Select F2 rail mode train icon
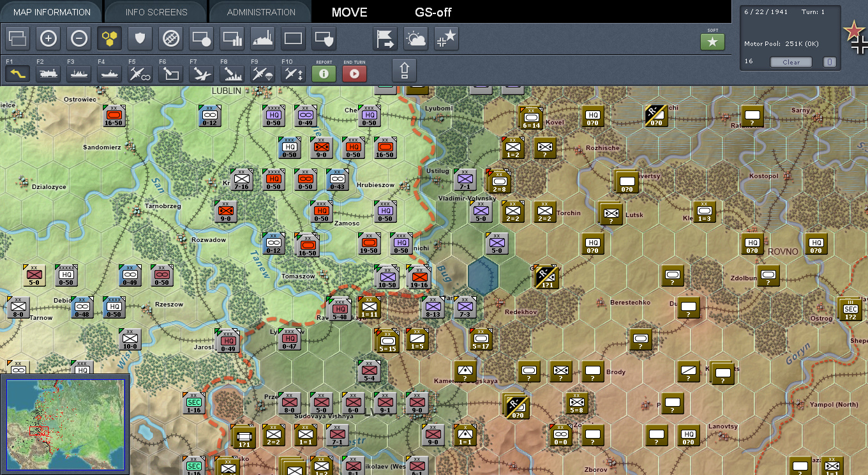Image resolution: width=868 pixels, height=475 pixels. [48, 73]
